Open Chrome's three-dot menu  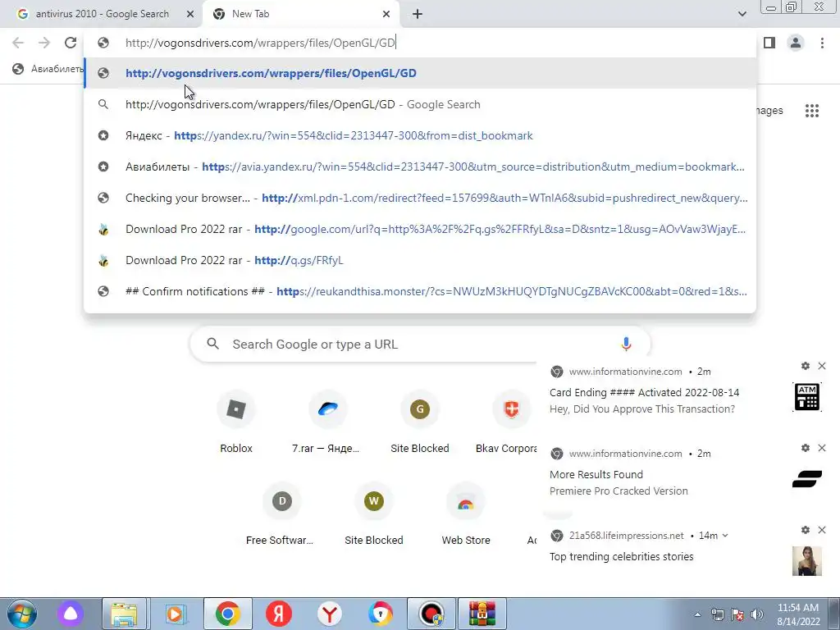(x=822, y=43)
